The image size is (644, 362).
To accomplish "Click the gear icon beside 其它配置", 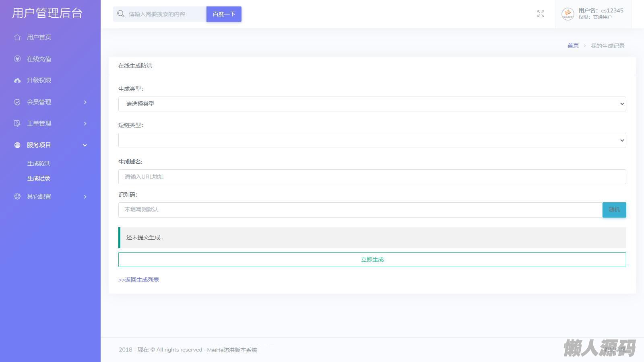I will [17, 197].
